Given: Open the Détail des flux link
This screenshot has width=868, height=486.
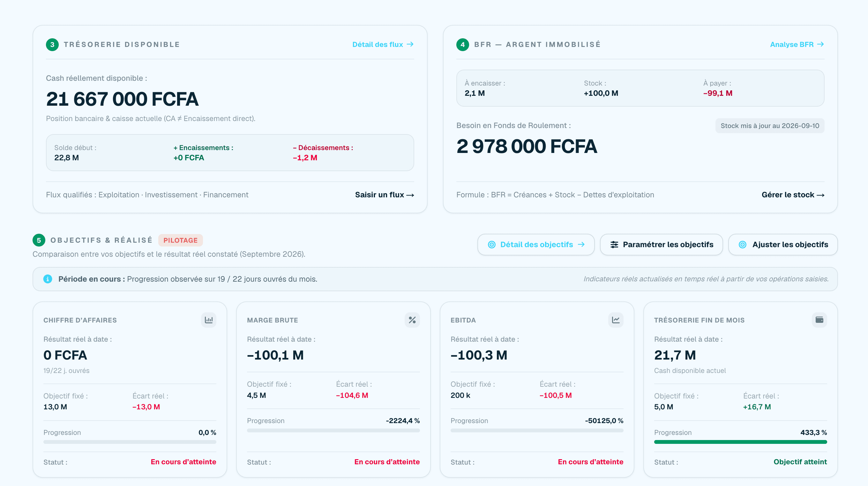Looking at the screenshot, I should tap(383, 44).
